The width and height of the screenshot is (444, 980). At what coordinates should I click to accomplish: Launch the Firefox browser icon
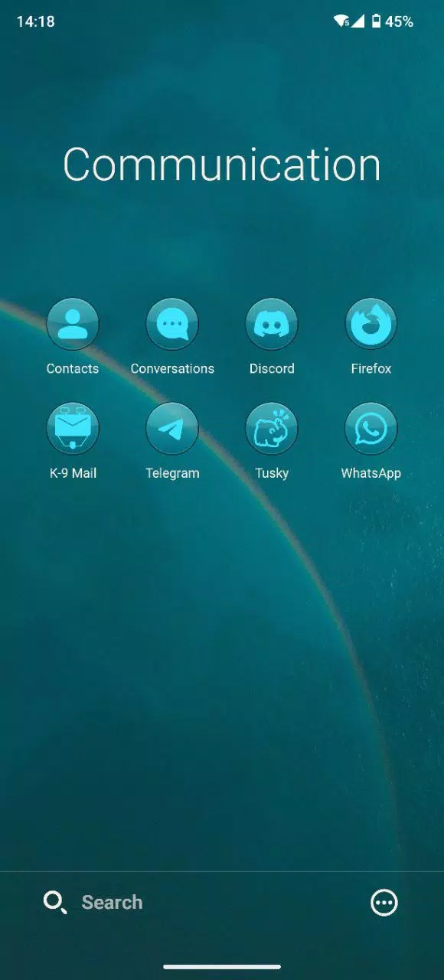click(371, 325)
